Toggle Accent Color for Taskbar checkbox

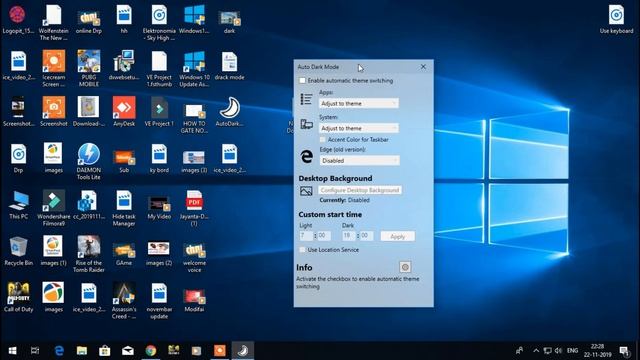tap(323, 140)
